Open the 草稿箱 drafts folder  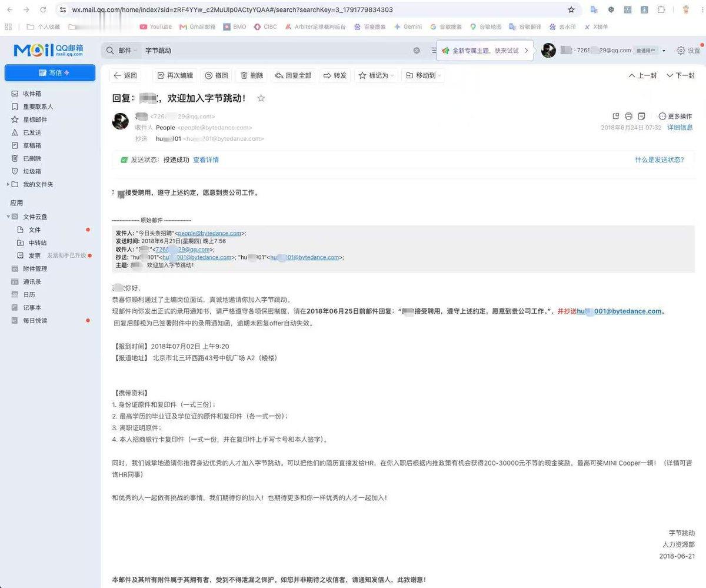32,145
